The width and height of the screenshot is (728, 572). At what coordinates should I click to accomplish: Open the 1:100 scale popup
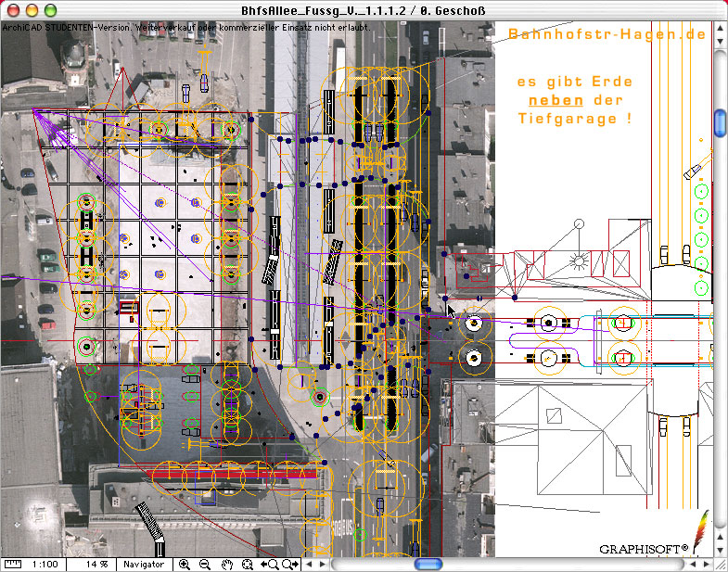pyautogui.click(x=43, y=564)
